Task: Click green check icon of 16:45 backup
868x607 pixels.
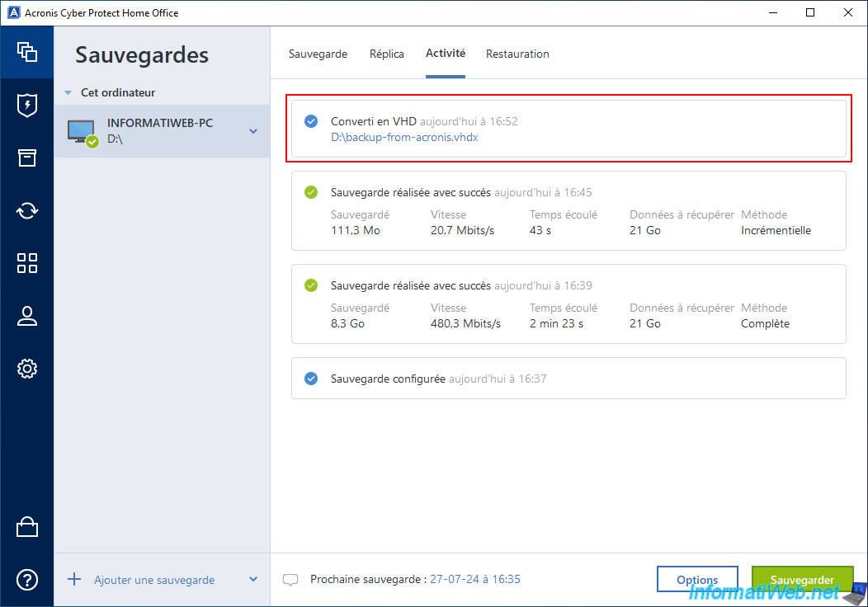Action: (311, 192)
